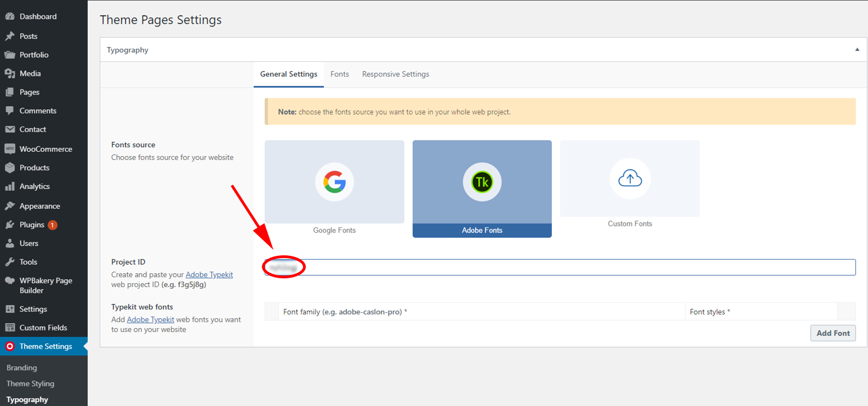Screen dimensions: 868x406
Task: Open the Appearance menu item
Action: (x=44, y=206)
